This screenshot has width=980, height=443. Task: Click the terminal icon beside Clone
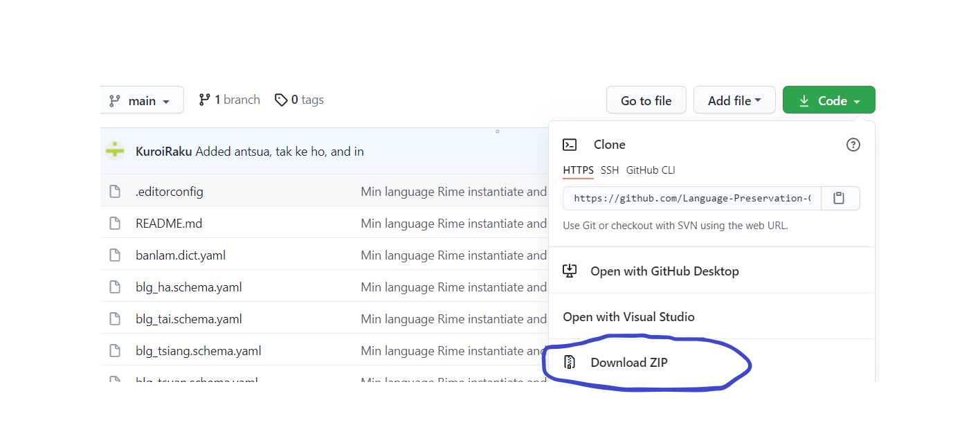pyautogui.click(x=570, y=145)
